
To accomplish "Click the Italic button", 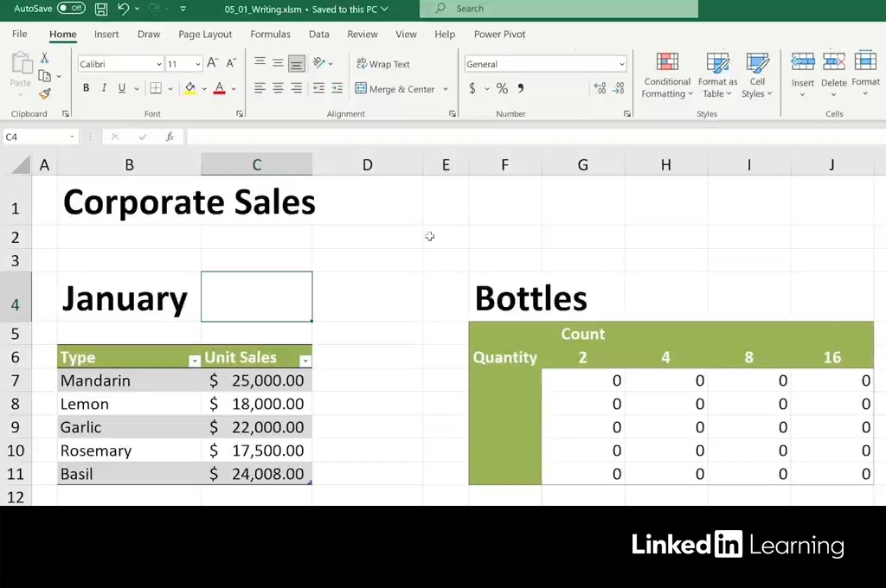I will click(104, 88).
